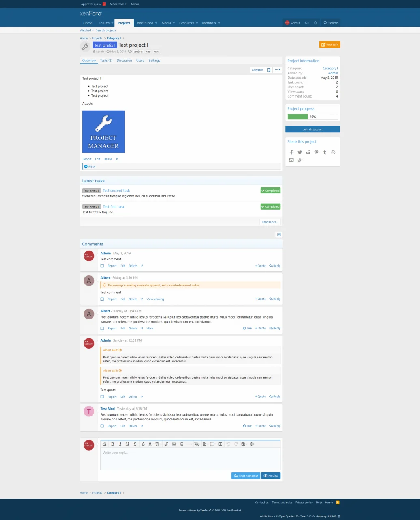The height and width of the screenshot is (520, 420).
Task: Toggle the select-all comments checkbox above Comments
Action: pyautogui.click(x=279, y=234)
